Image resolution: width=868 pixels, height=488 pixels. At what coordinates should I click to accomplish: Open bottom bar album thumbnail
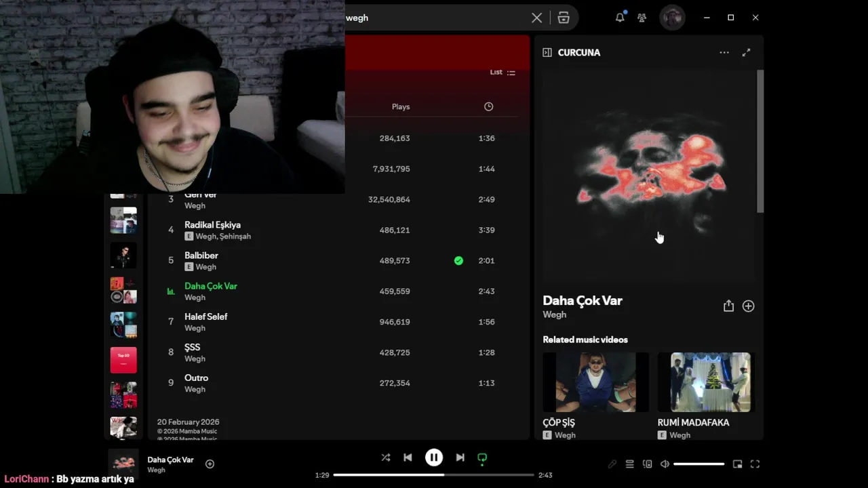coord(123,464)
